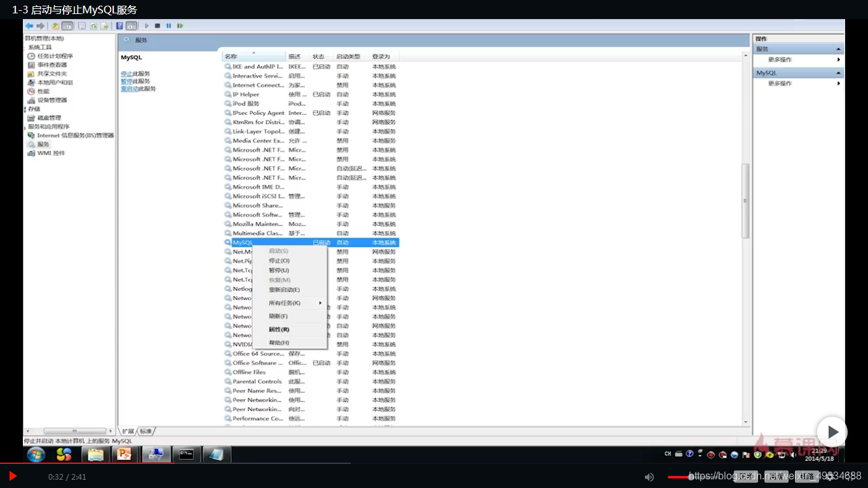Image resolution: width=868 pixels, height=488 pixels.
Task: Choose 刷新(F) from the context menu
Action: tap(290, 316)
